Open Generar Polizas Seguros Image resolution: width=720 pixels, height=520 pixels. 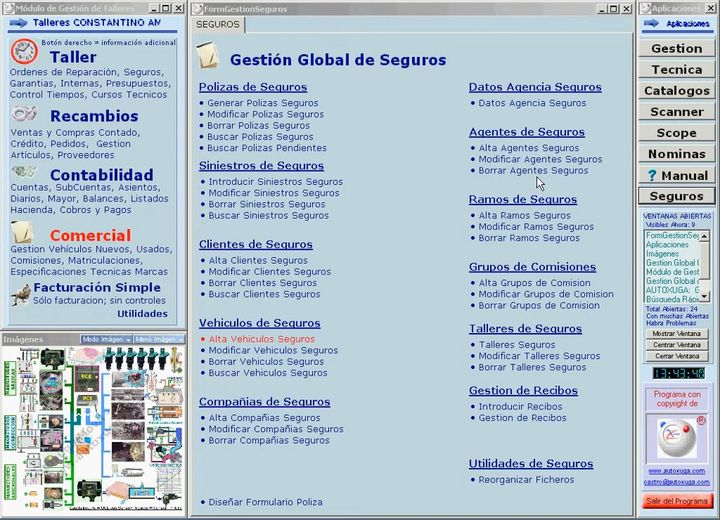[263, 103]
